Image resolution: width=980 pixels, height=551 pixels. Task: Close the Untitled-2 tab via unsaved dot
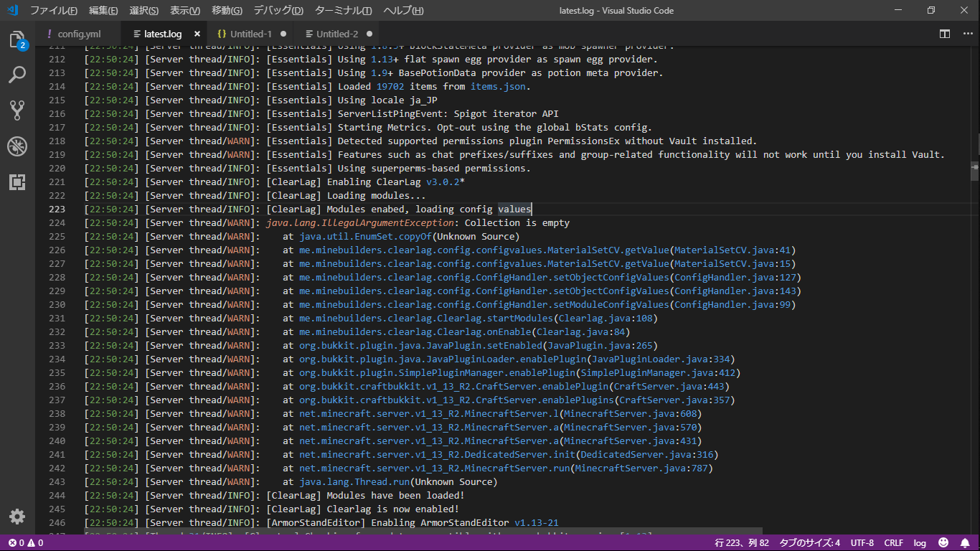369,34
